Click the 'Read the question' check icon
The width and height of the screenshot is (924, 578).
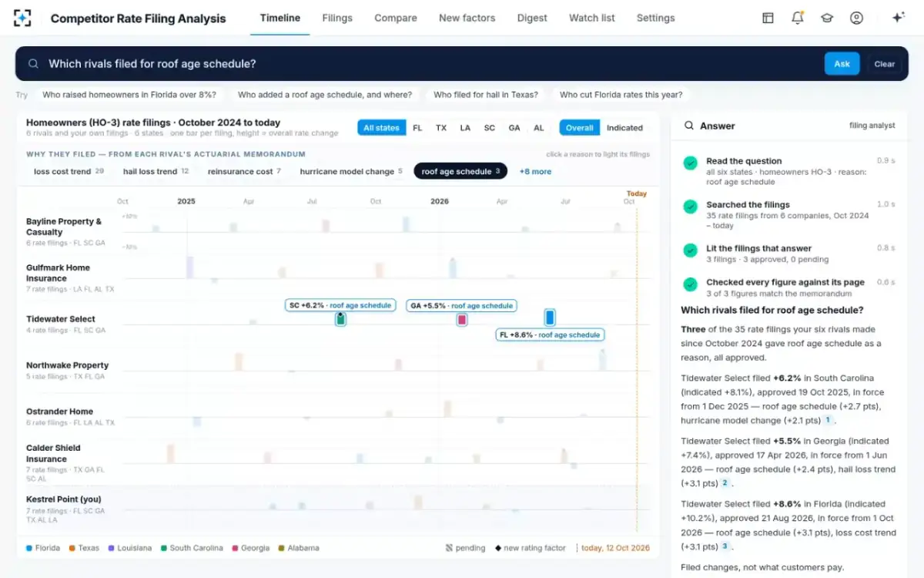tap(690, 163)
